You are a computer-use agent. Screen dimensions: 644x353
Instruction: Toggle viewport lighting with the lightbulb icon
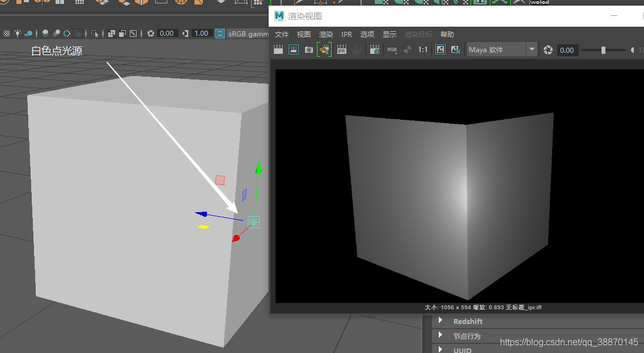[x=18, y=33]
